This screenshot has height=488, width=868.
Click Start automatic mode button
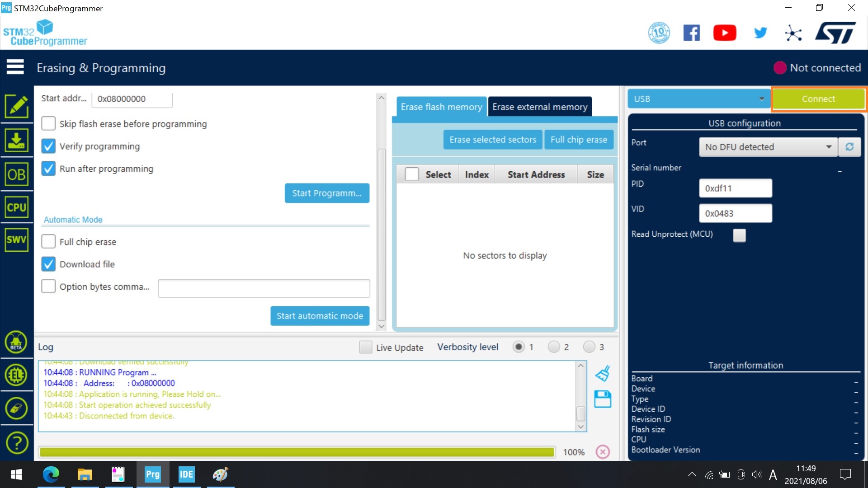[320, 316]
